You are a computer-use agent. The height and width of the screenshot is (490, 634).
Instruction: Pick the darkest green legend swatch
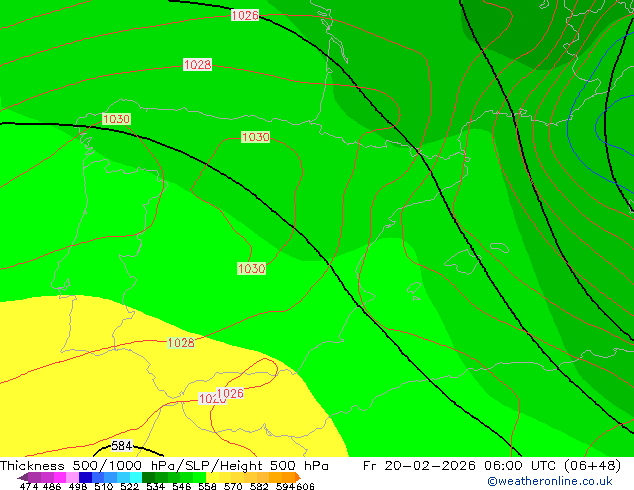[x=148, y=477]
